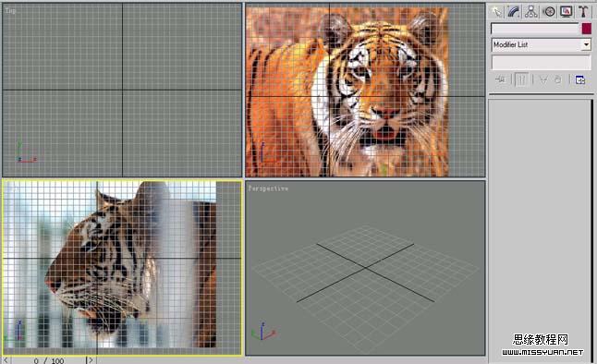This screenshot has width=597, height=364.
Task: Open the Motion panel tab
Action: point(549,12)
